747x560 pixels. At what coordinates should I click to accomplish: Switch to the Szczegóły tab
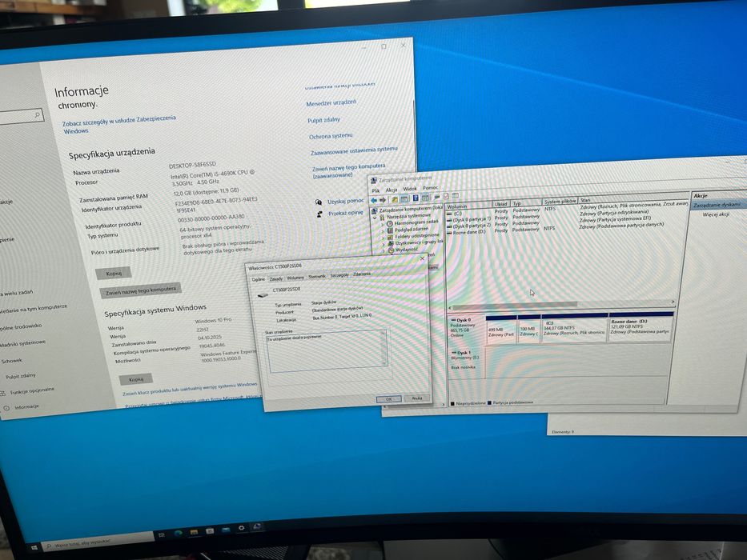click(339, 275)
